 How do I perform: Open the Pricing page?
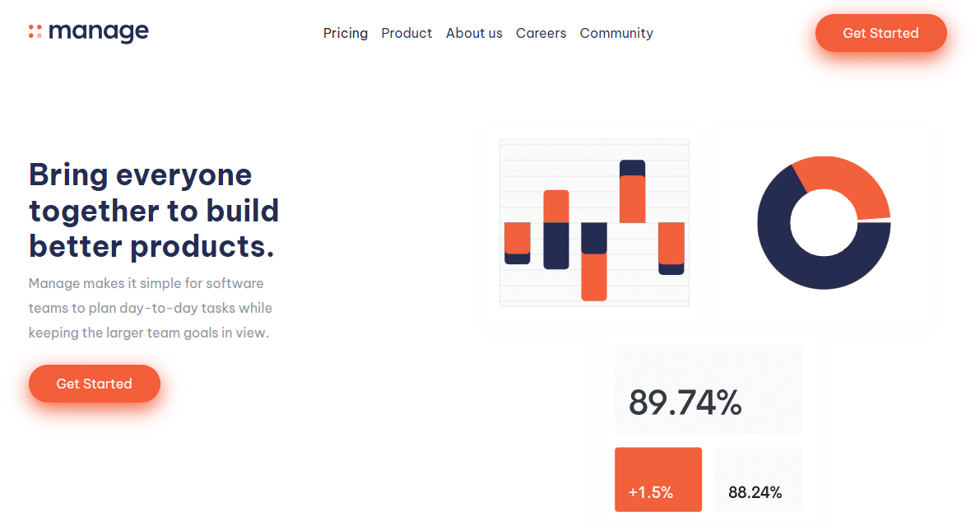click(x=345, y=33)
